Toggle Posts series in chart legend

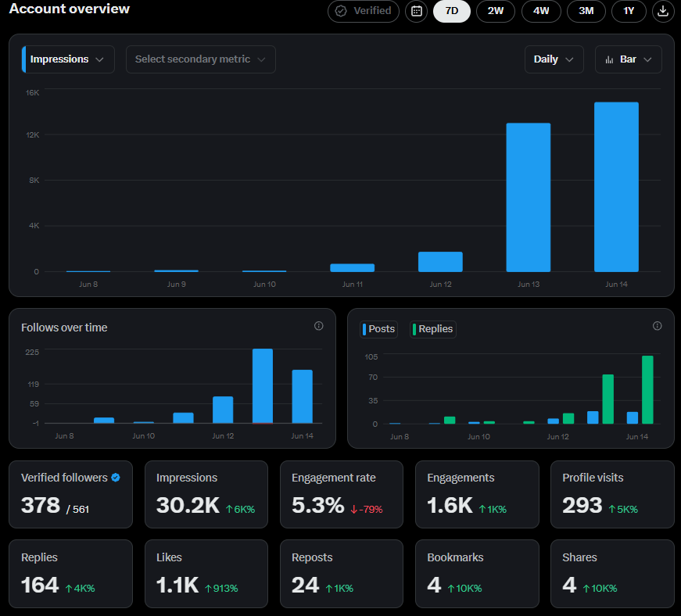click(378, 329)
